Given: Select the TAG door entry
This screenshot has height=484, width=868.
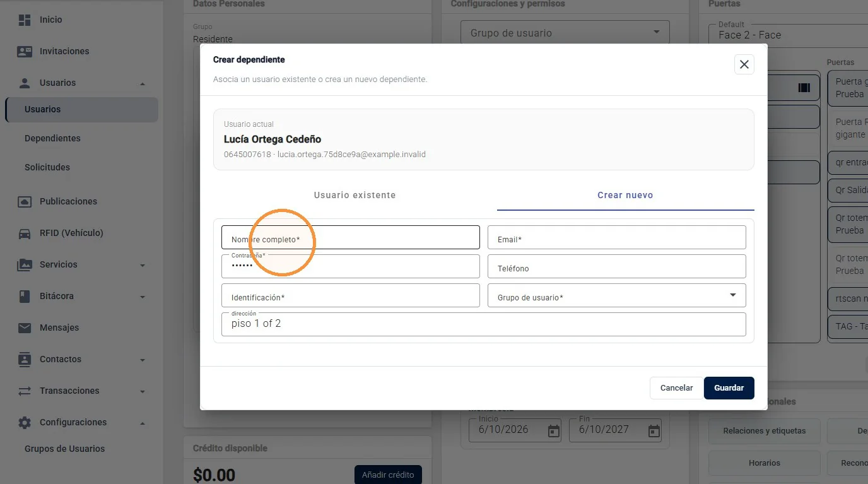Looking at the screenshot, I should 848,326.
